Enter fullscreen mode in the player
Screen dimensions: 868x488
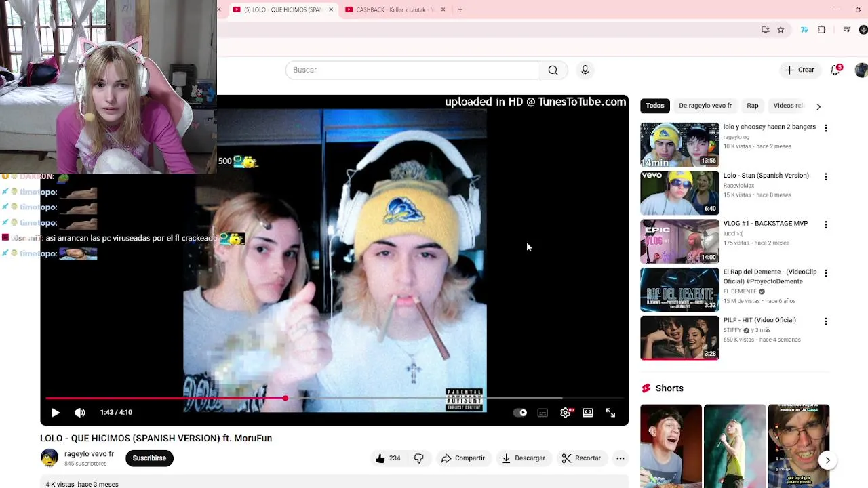(610, 412)
